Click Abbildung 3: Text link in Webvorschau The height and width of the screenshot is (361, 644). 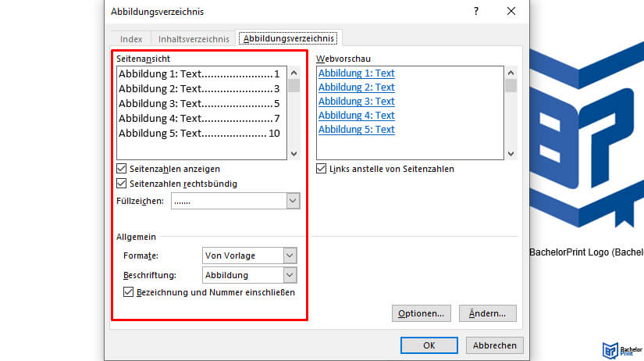pos(357,101)
